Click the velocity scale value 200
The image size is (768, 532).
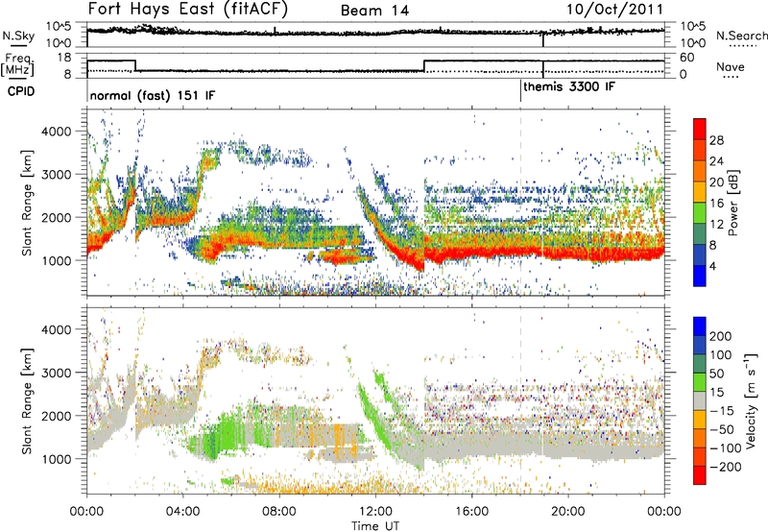[721, 336]
